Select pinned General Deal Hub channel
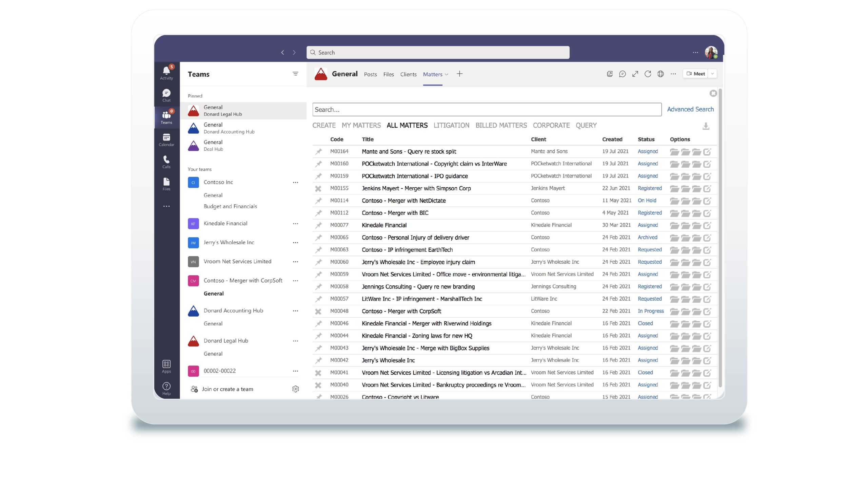Image resolution: width=868 pixels, height=489 pixels. pyautogui.click(x=243, y=146)
